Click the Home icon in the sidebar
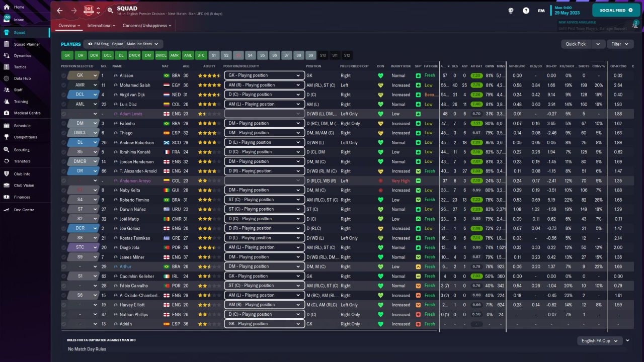 click(7, 7)
